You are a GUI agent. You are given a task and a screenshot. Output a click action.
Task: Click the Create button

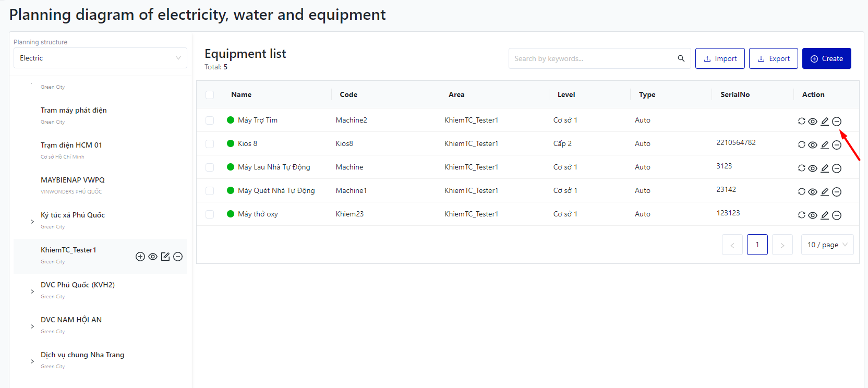(x=826, y=58)
